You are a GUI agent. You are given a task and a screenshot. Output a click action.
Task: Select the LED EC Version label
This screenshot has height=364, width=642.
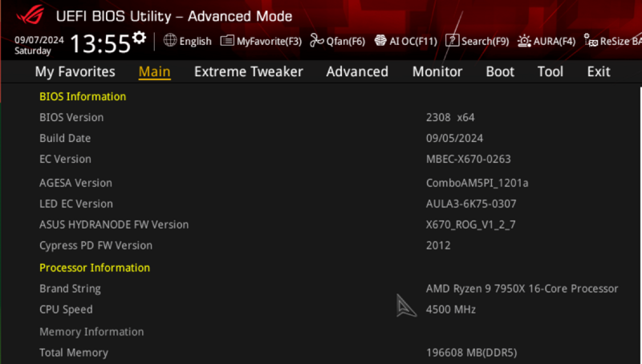pyautogui.click(x=76, y=204)
